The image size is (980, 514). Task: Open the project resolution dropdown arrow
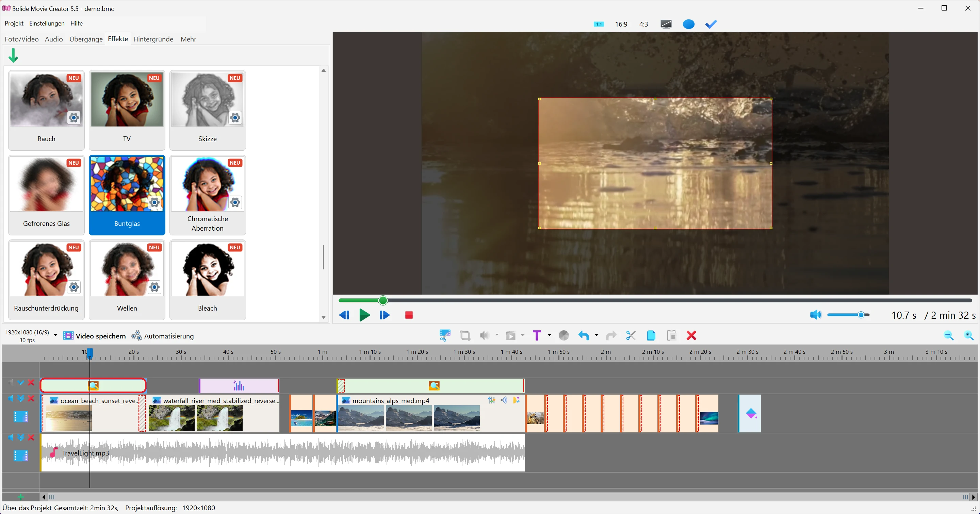(x=55, y=335)
